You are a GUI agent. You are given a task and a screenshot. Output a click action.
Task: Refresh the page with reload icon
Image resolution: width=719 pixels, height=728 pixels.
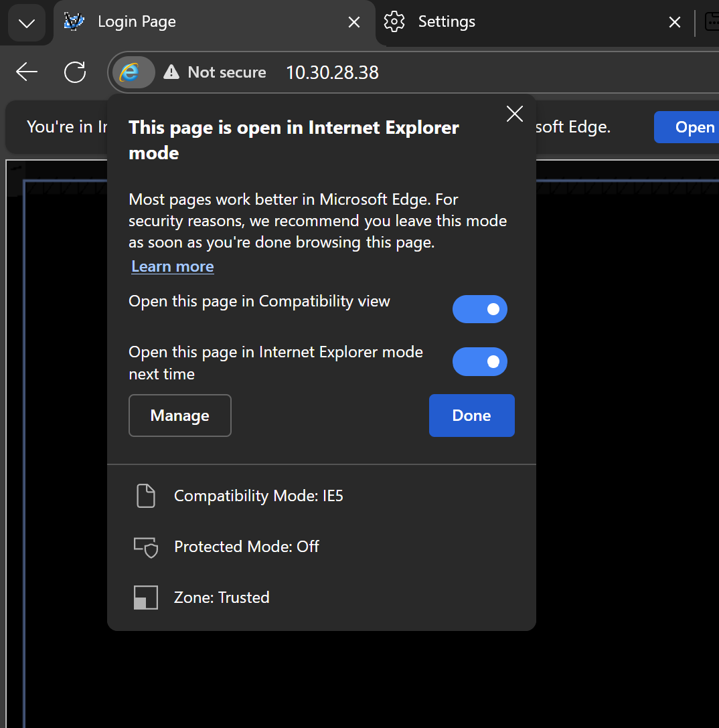pyautogui.click(x=75, y=72)
